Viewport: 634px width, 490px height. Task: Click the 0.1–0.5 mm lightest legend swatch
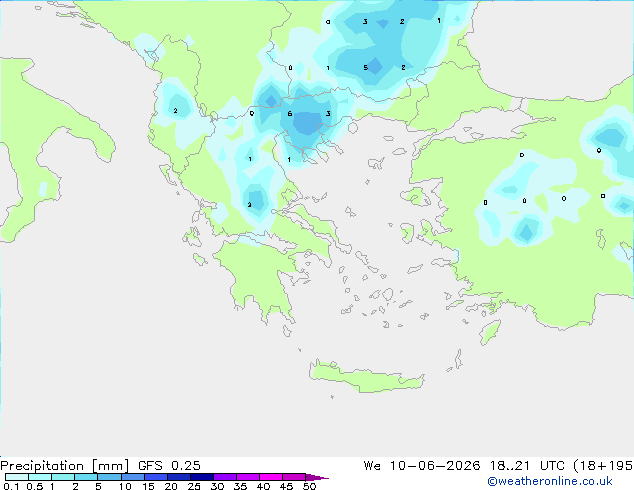[17, 477]
